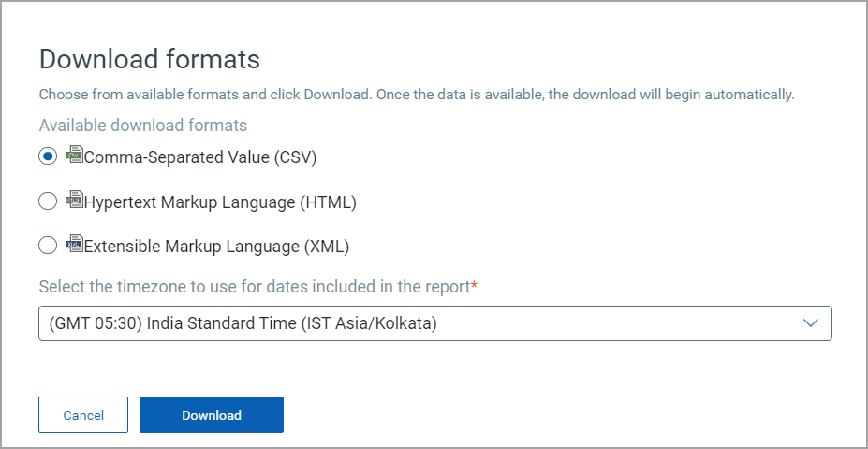The image size is (868, 449).
Task: Click the Available download formats label
Action: point(143,126)
